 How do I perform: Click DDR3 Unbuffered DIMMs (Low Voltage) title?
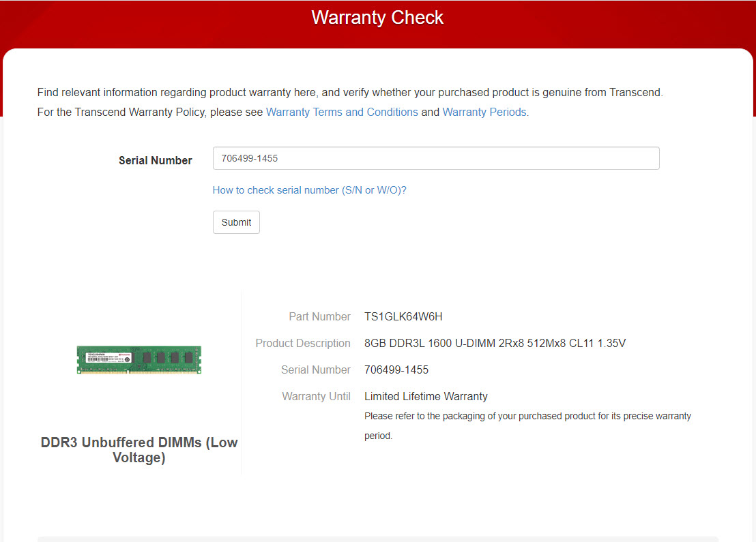(x=139, y=449)
